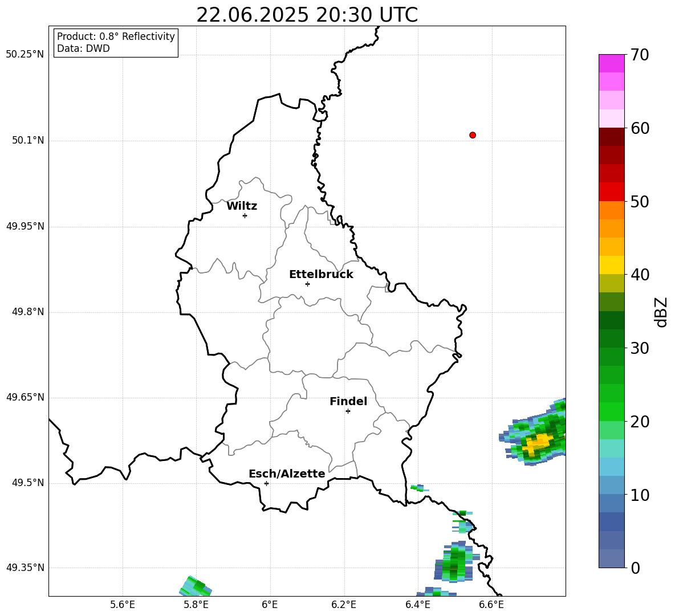
Task: Click the red radar site marker
Action: point(473,135)
